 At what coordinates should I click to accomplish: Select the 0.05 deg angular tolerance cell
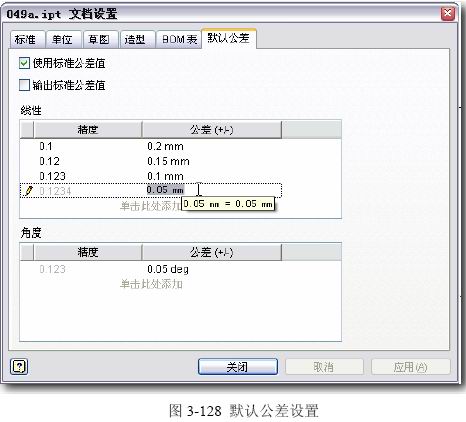(x=168, y=269)
